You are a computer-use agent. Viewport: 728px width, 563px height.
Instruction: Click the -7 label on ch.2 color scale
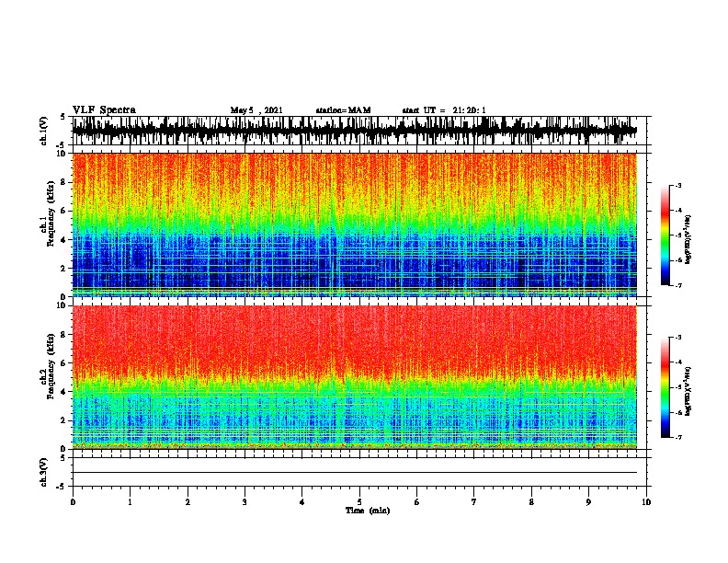click(677, 437)
